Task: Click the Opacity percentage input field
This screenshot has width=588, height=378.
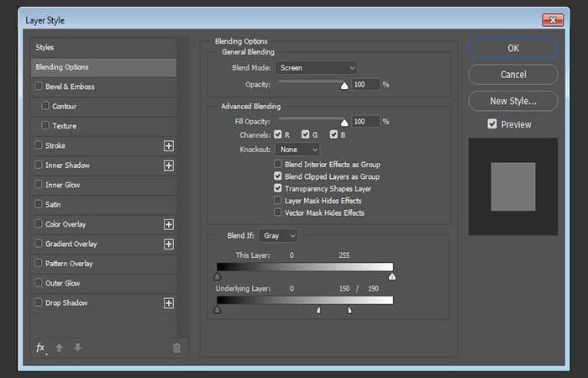Action: (365, 84)
